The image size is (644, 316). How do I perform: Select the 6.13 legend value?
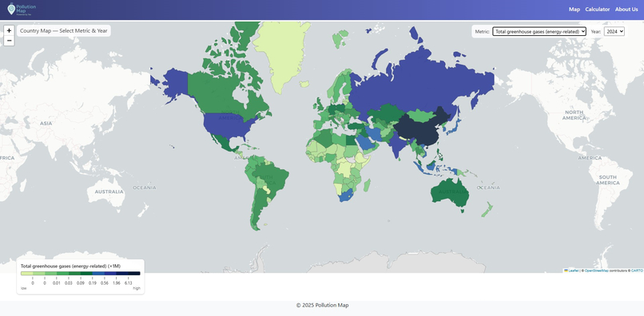[128, 283]
